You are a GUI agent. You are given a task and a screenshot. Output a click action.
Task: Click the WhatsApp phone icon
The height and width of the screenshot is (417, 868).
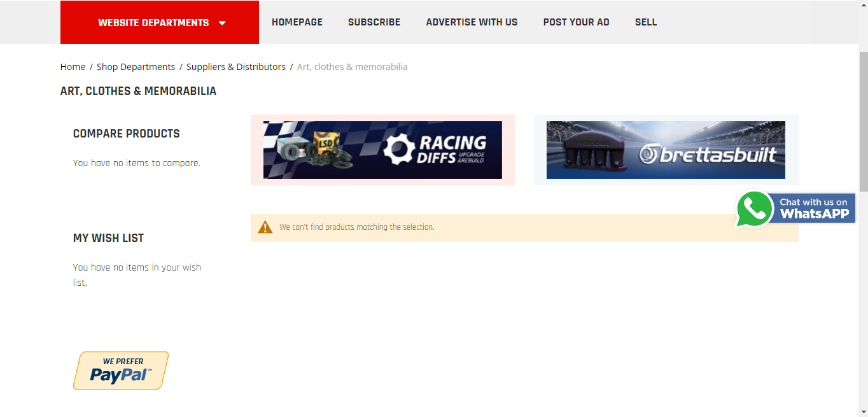[754, 209]
